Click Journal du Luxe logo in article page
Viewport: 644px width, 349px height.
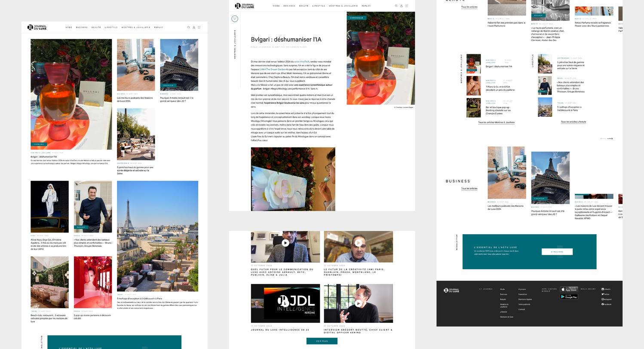[x=245, y=6]
